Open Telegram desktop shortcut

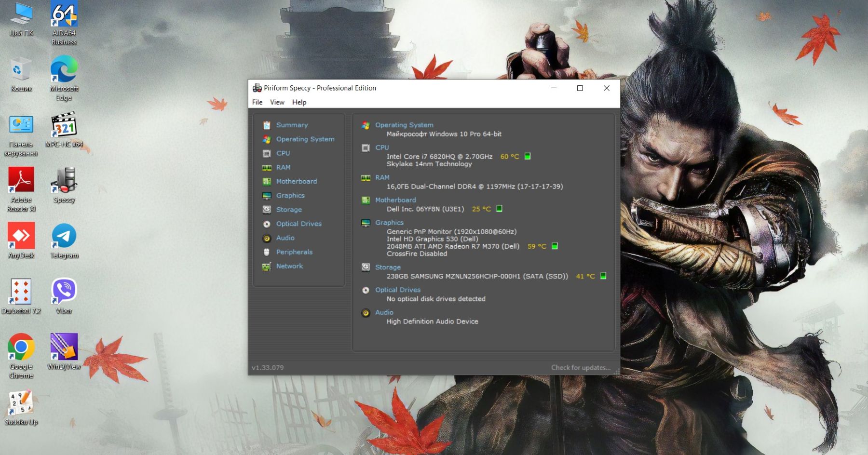click(x=64, y=241)
